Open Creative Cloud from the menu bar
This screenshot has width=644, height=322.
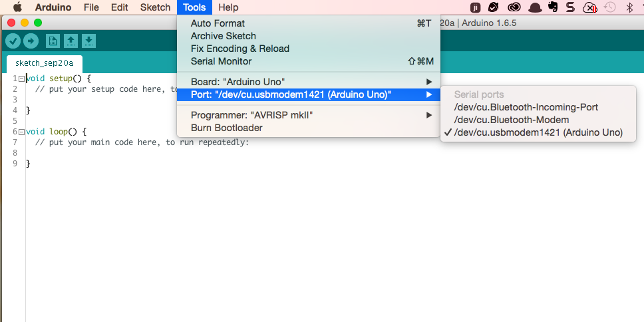click(x=514, y=7)
